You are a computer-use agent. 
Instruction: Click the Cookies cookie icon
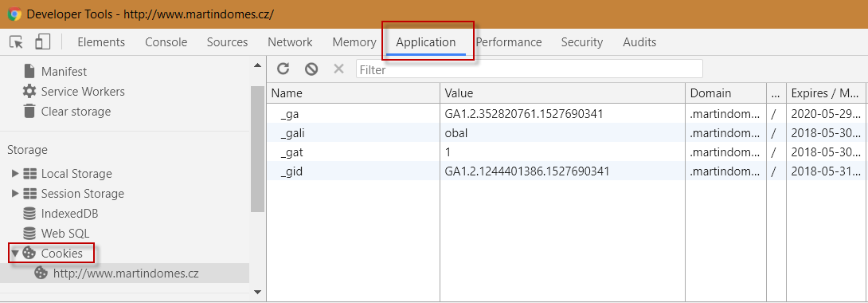tap(29, 253)
